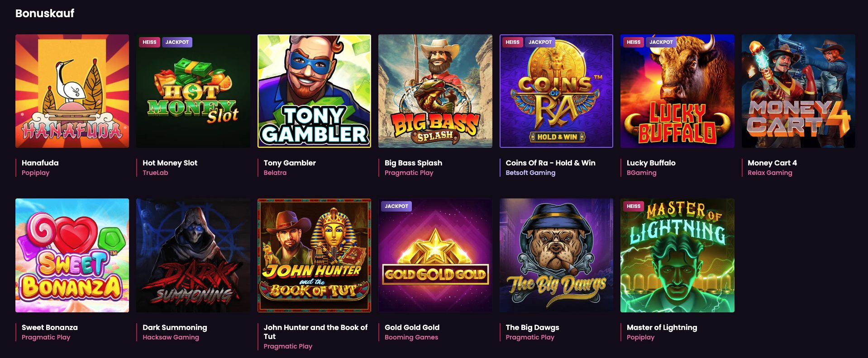Click the HEISS badge on Hot Money Slot
Image resolution: width=868 pixels, height=358 pixels.
pos(149,42)
